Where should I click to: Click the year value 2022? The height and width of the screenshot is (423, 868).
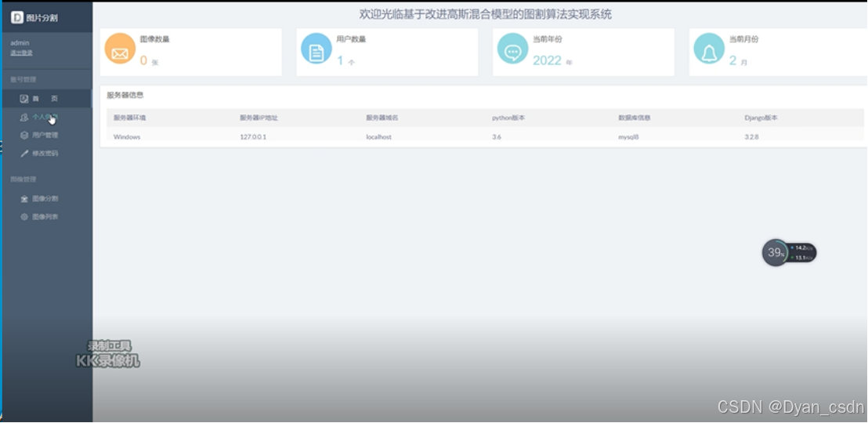[x=547, y=60]
